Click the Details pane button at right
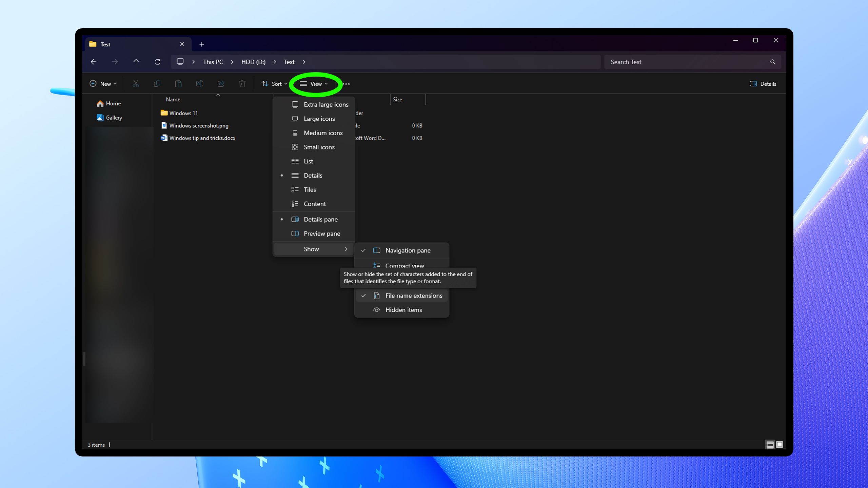Viewport: 868px width, 488px height. tap(763, 84)
